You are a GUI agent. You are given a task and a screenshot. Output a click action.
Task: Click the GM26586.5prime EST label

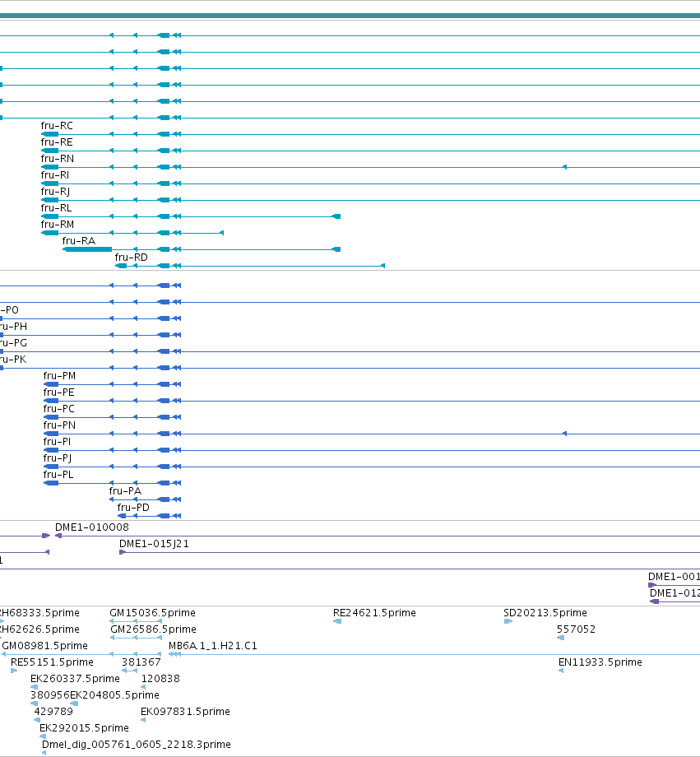point(153,629)
